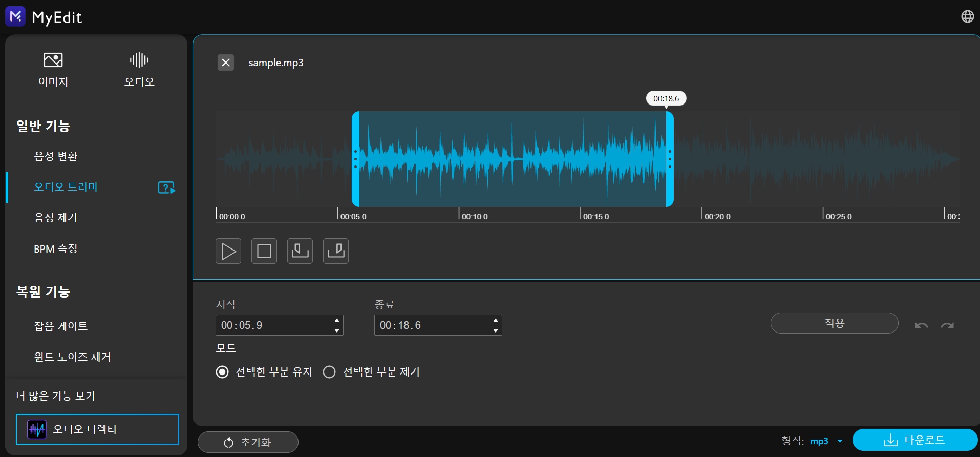Open the mp3 format dropdown
980x457 pixels.
[x=826, y=441]
